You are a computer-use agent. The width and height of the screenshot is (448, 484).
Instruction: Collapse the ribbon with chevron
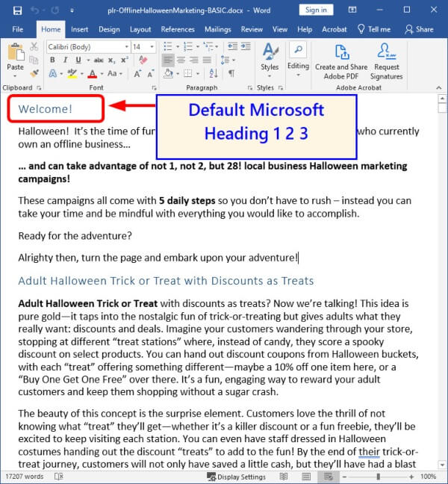pyautogui.click(x=438, y=87)
